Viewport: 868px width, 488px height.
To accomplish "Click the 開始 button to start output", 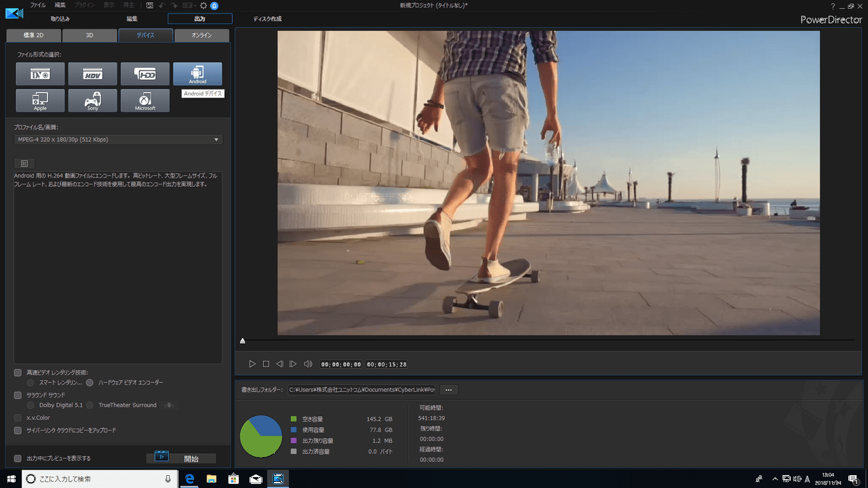I will click(x=181, y=458).
